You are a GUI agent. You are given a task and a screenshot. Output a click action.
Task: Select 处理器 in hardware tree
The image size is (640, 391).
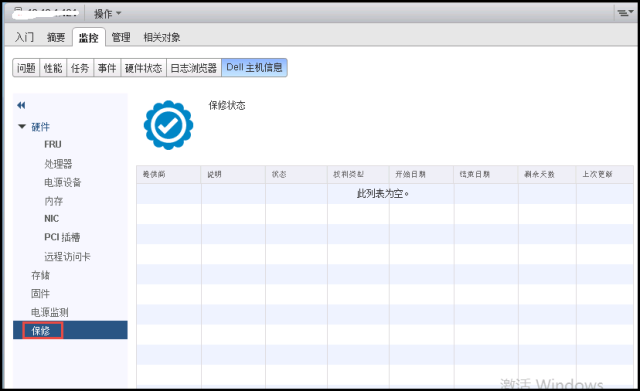pos(58,164)
